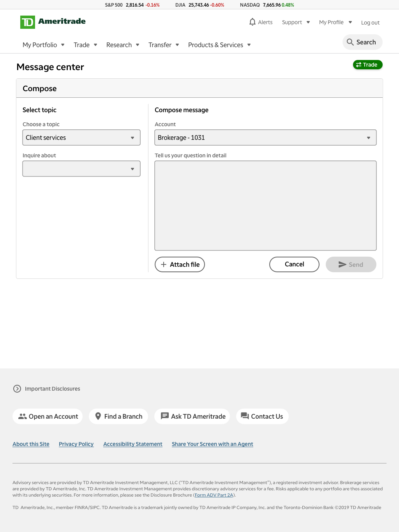
Task: Open the Research menu
Action: [123, 45]
